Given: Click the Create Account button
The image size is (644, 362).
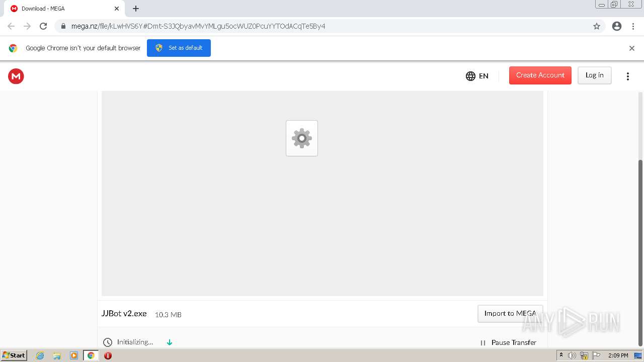Looking at the screenshot, I should coord(540,75).
